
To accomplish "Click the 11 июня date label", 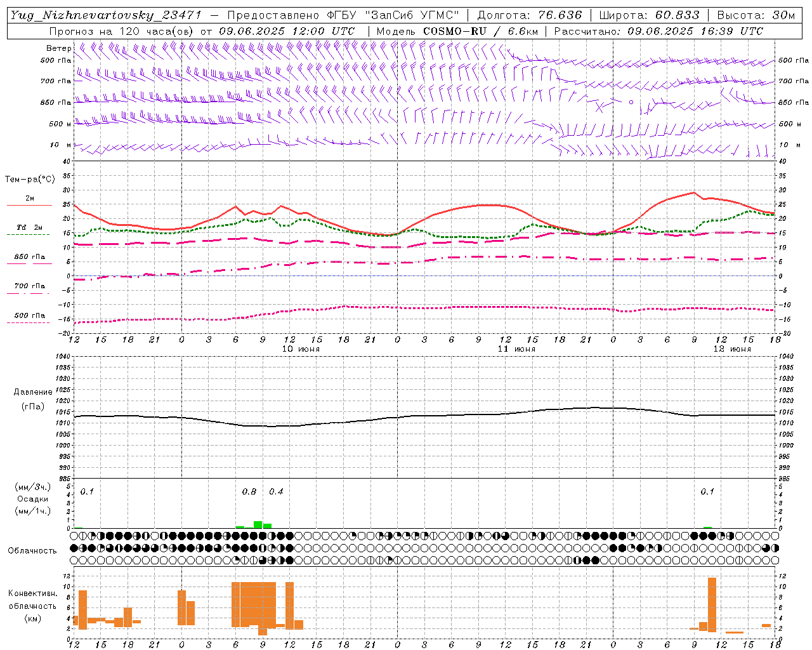I will pos(516,349).
